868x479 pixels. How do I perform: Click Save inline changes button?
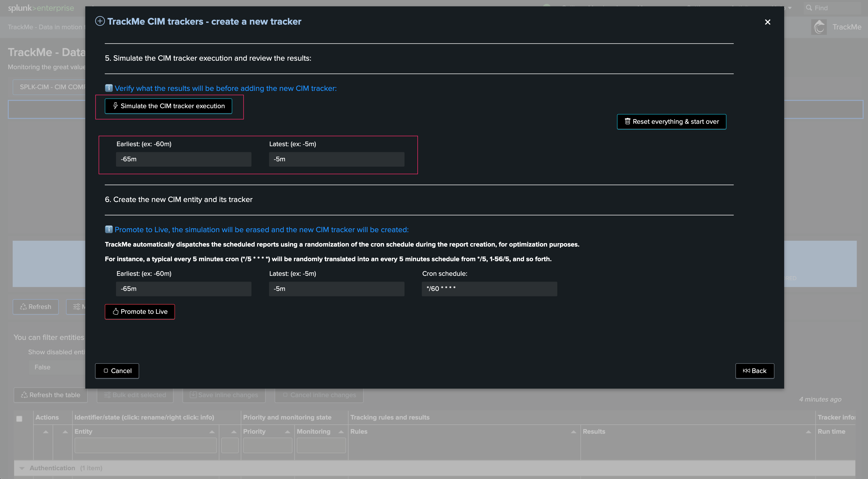click(x=224, y=395)
